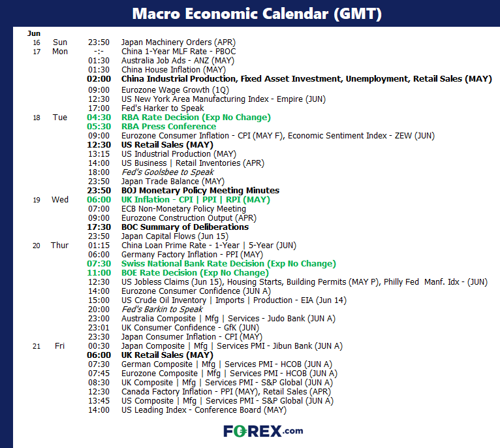Screen dimensions: 500x448
Task: Select Japan Machinery Orders (APR) entry
Action: click(178, 42)
